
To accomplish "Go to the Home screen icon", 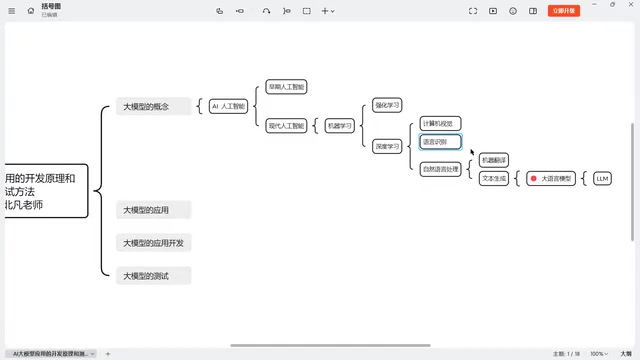I will tap(31, 11).
